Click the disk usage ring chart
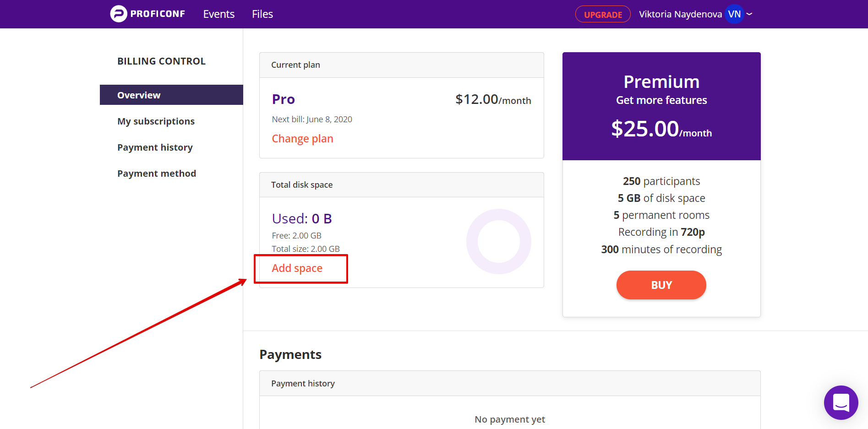This screenshot has height=429, width=868. point(498,241)
